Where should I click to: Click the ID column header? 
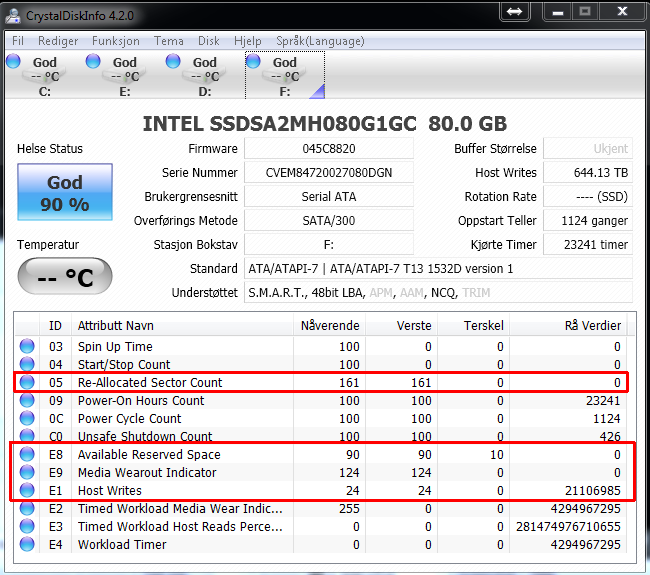[56, 325]
